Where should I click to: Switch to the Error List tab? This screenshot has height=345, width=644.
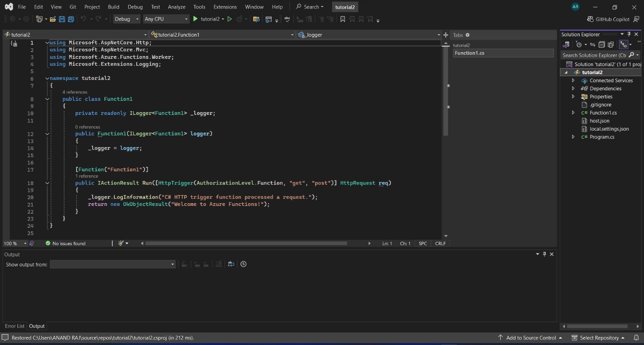pos(14,326)
